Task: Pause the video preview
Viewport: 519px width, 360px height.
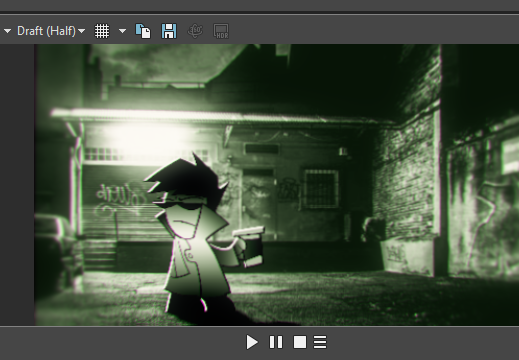Action: tap(276, 342)
